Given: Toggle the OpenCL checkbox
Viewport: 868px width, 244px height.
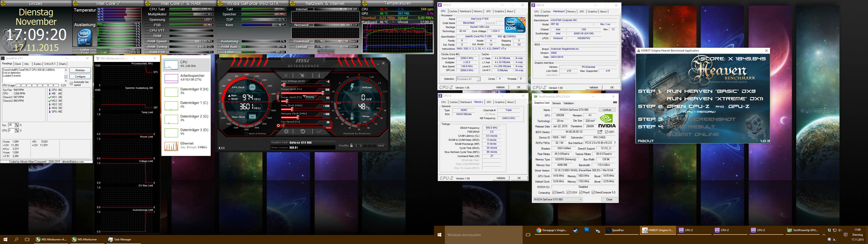Looking at the screenshot, I should tap(554, 192).
